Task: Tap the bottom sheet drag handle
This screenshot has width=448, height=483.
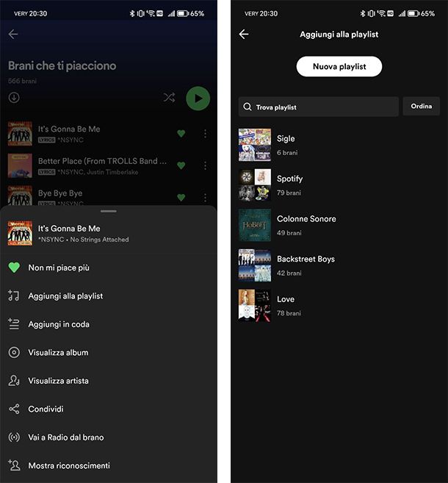Action: pyautogui.click(x=109, y=211)
